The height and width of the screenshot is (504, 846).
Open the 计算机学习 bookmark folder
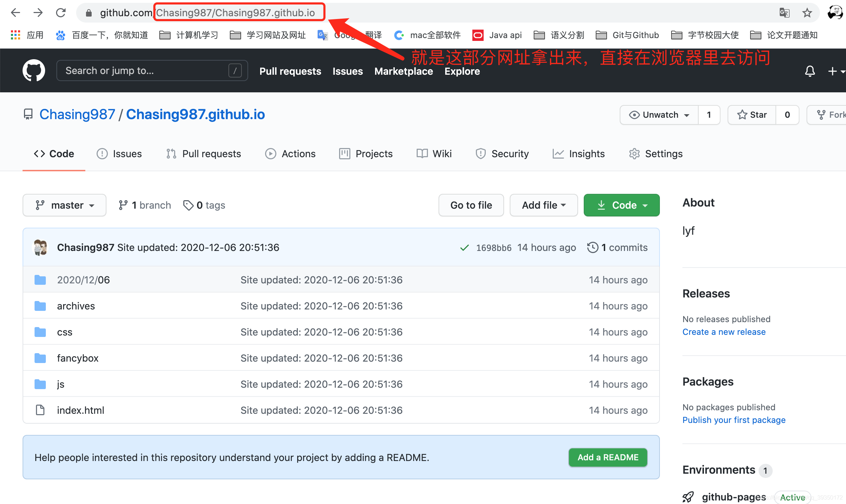coord(189,35)
